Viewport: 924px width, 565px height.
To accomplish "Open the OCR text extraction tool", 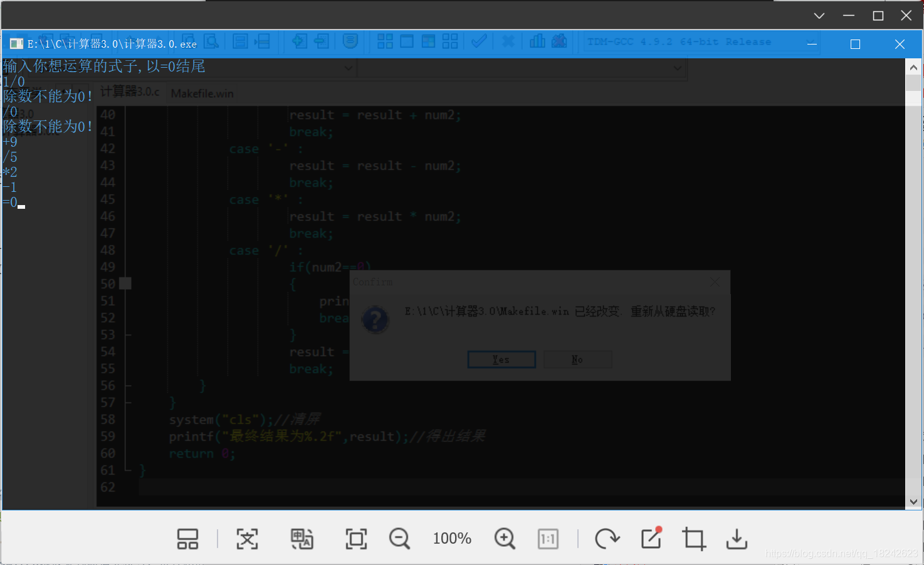I will [x=247, y=538].
